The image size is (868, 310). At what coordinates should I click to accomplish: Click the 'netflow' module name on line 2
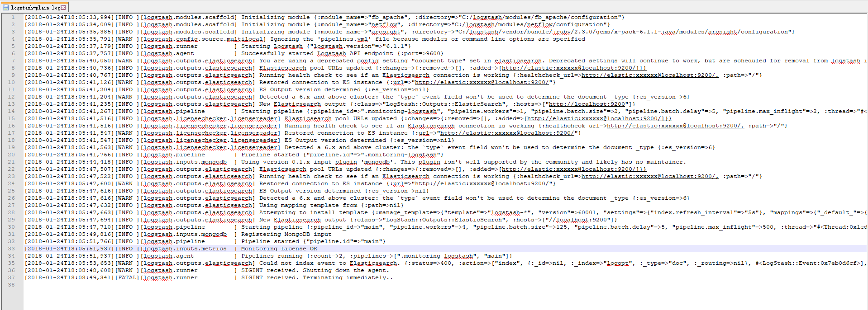point(384,24)
